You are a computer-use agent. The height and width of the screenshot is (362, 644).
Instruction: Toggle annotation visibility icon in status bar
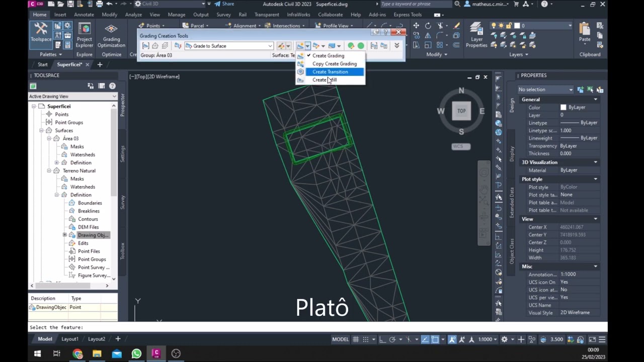click(x=452, y=339)
